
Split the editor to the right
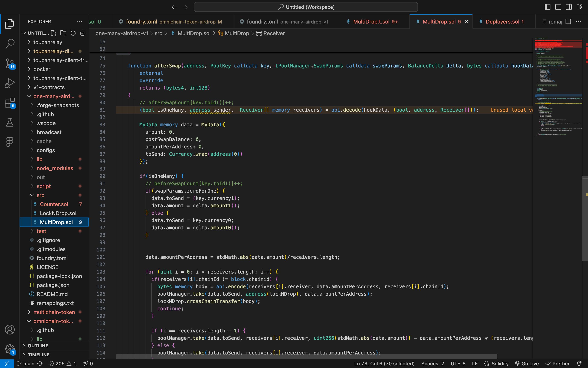[x=568, y=21]
